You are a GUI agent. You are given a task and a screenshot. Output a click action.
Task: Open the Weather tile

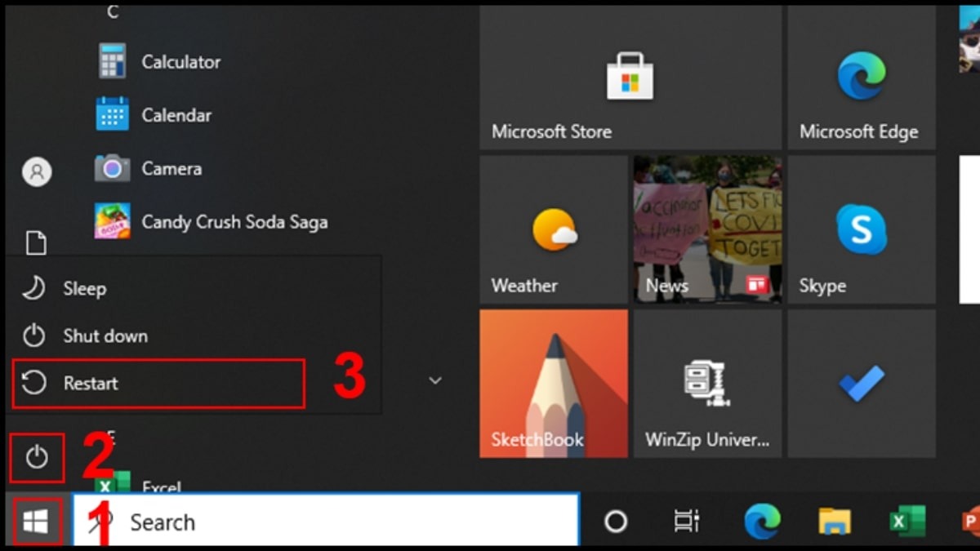tap(554, 230)
